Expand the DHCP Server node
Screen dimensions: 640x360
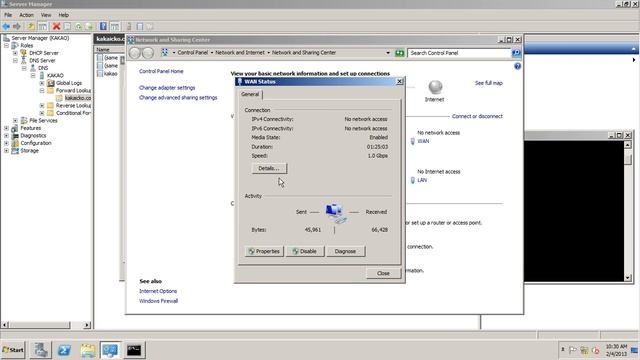coord(15,53)
